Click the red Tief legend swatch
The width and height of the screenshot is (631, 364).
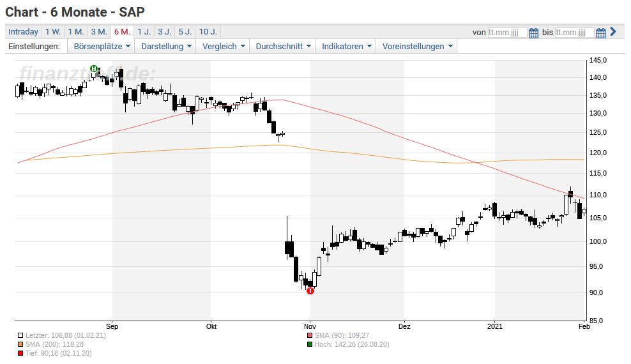click(20, 354)
